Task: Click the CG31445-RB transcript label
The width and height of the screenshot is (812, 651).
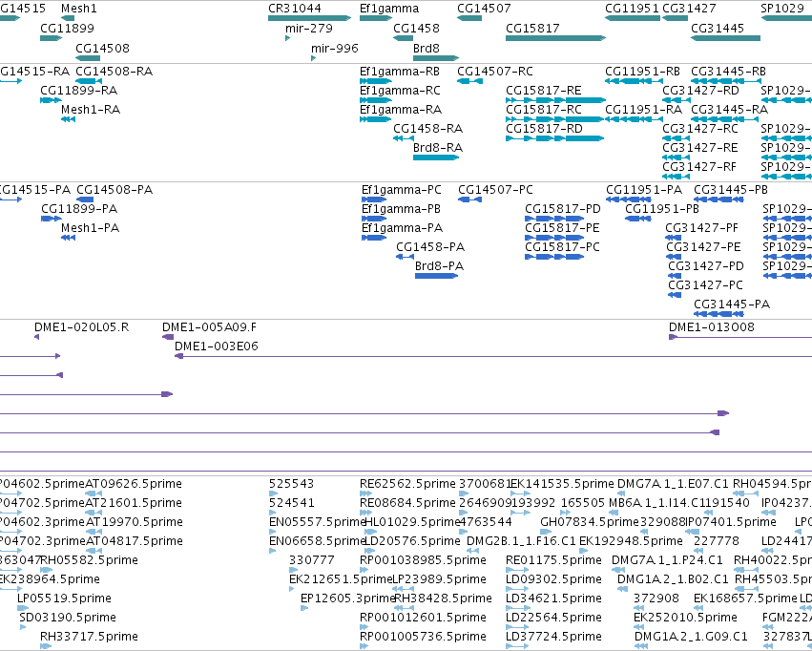Action: [x=729, y=72]
